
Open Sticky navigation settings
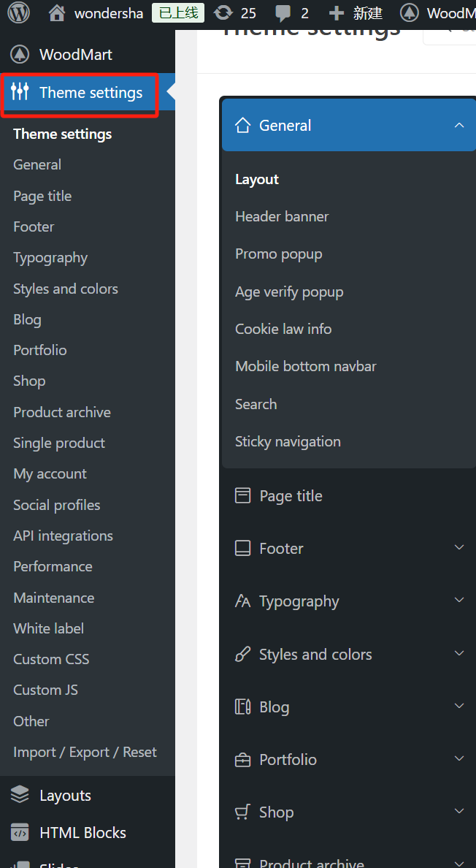(288, 441)
